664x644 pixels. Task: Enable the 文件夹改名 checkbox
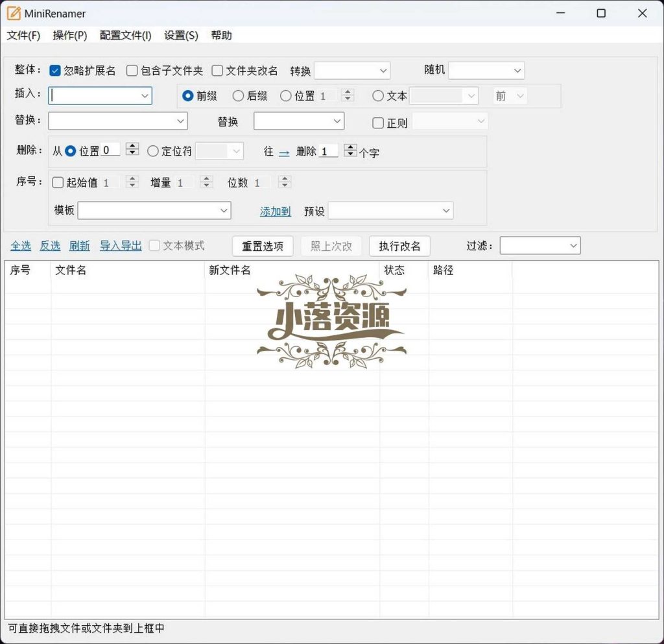(x=217, y=71)
